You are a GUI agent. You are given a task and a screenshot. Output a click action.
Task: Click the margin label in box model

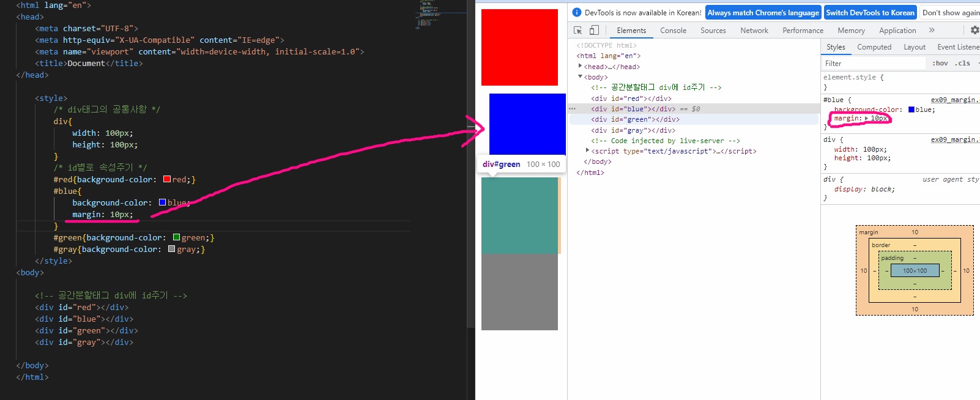click(868, 232)
